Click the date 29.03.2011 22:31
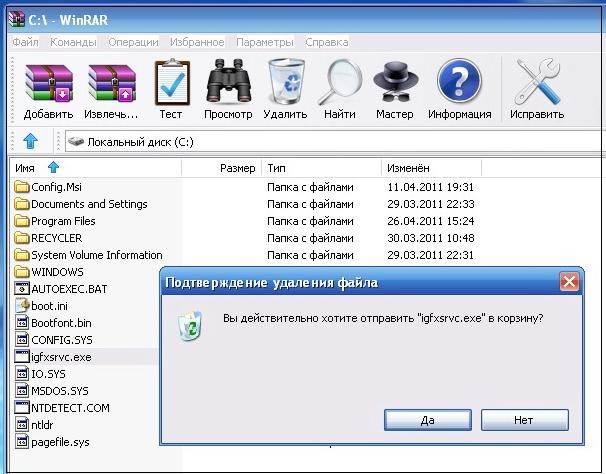Image resolution: width=606 pixels, height=474 pixels. (x=431, y=255)
